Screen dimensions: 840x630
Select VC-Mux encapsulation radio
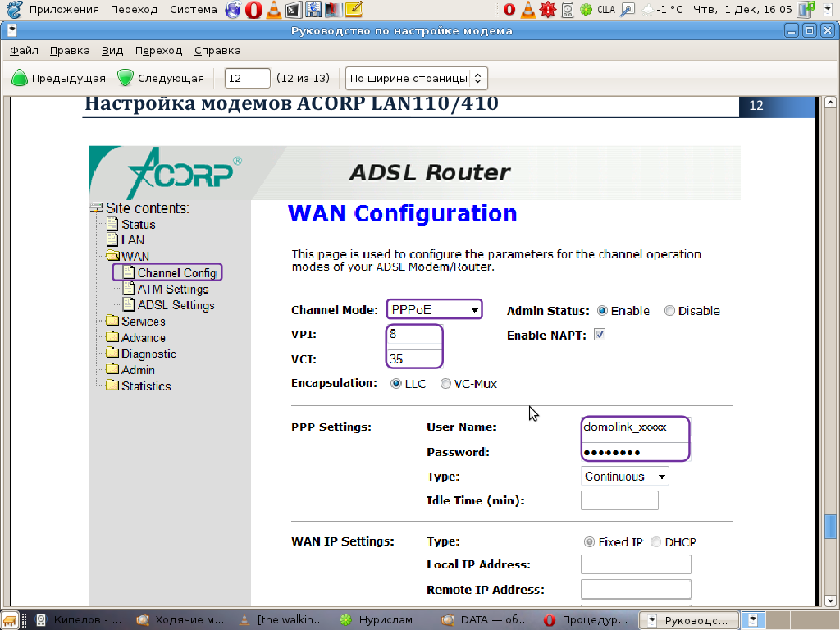pyautogui.click(x=445, y=384)
